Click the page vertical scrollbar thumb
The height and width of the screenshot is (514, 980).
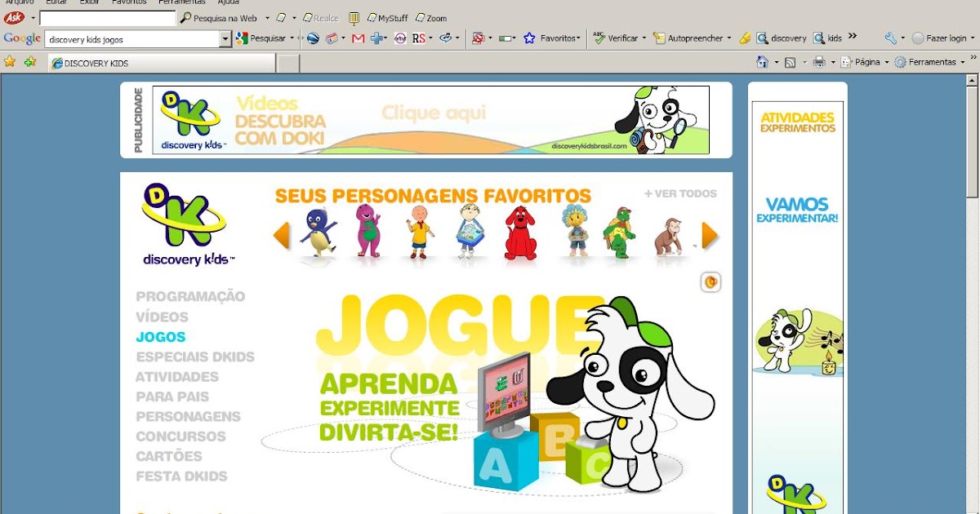click(972, 142)
